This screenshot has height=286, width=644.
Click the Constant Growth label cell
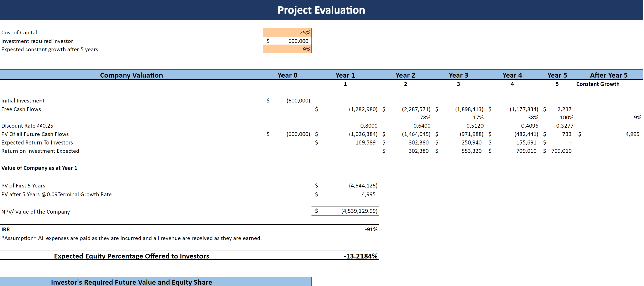(598, 84)
